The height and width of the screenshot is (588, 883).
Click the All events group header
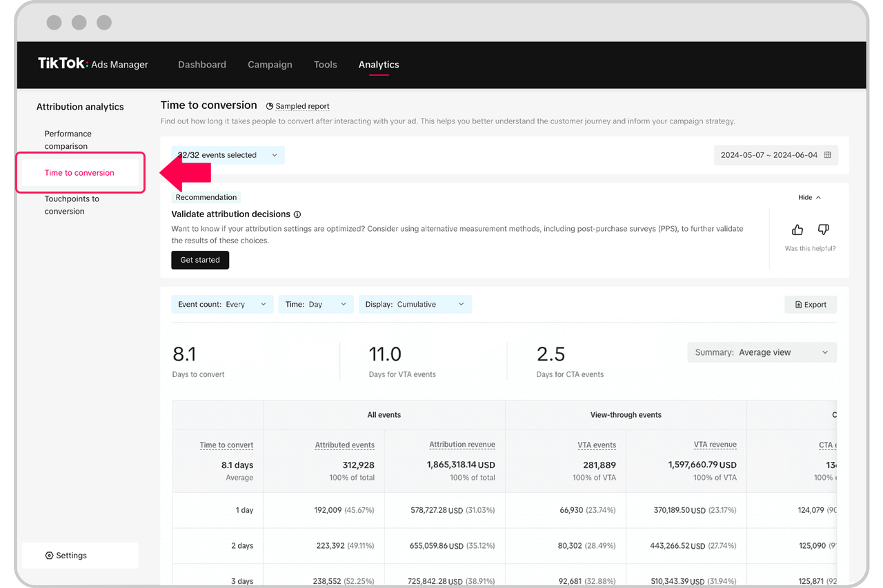384,415
